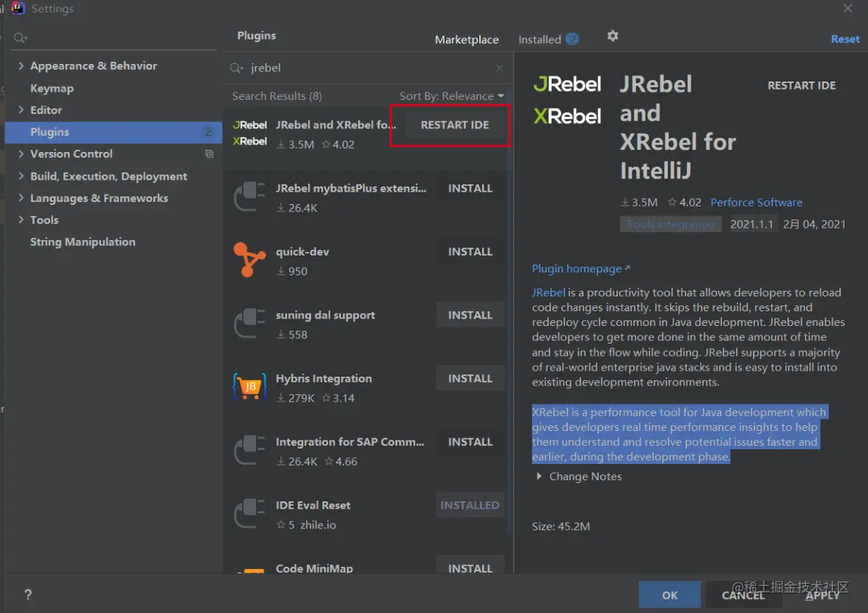Select Keymap in settings tree
868x613 pixels.
point(51,88)
